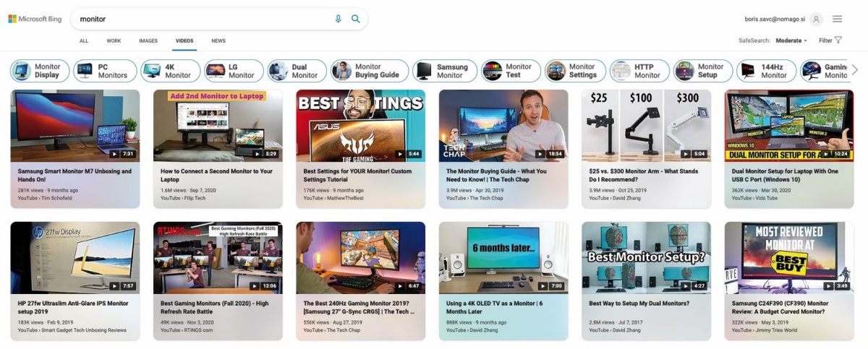
Task: Switch to the ALL tab
Action: [x=84, y=41]
